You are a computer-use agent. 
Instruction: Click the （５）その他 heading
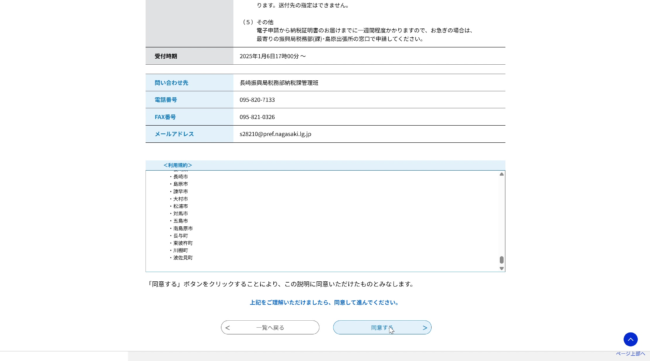[258, 22]
